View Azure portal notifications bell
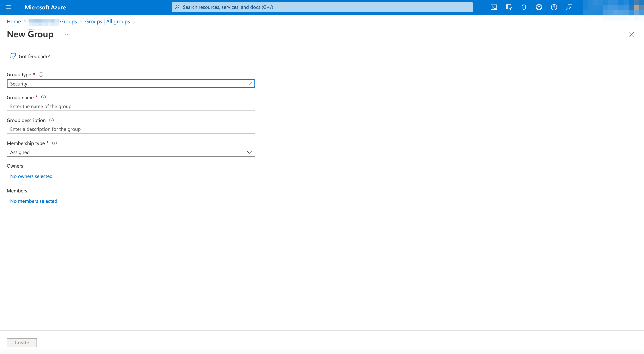Viewport: 644px width, 354px height. (x=524, y=7)
